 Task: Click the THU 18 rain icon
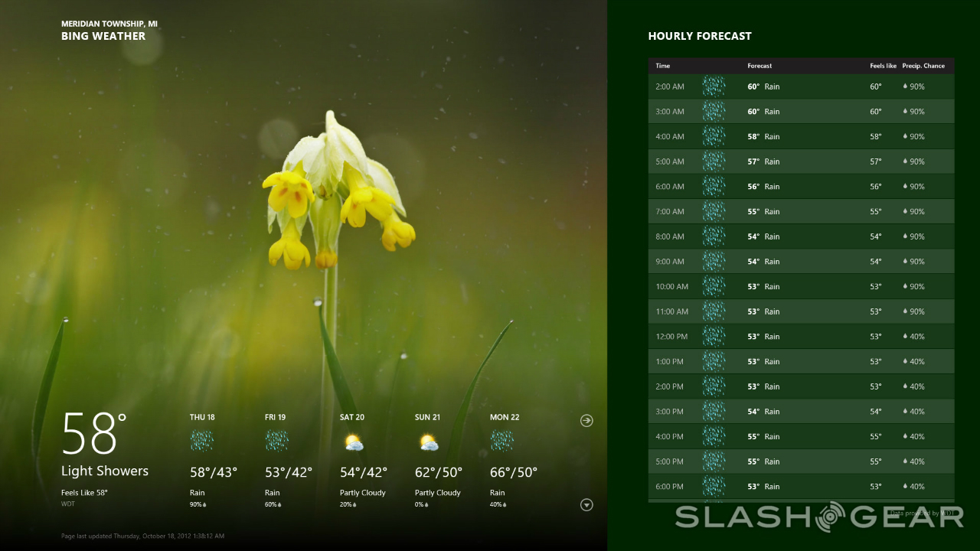[x=202, y=441]
